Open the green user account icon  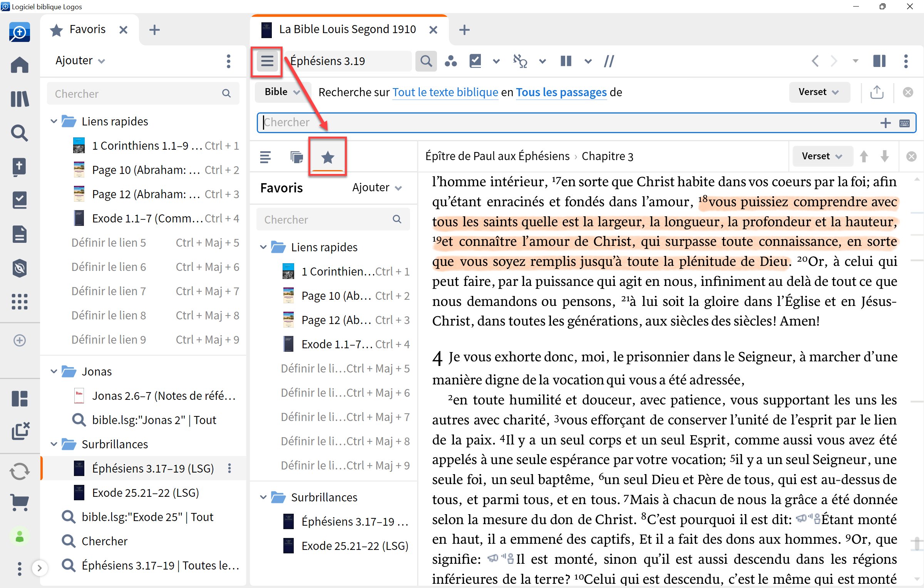pyautogui.click(x=20, y=536)
